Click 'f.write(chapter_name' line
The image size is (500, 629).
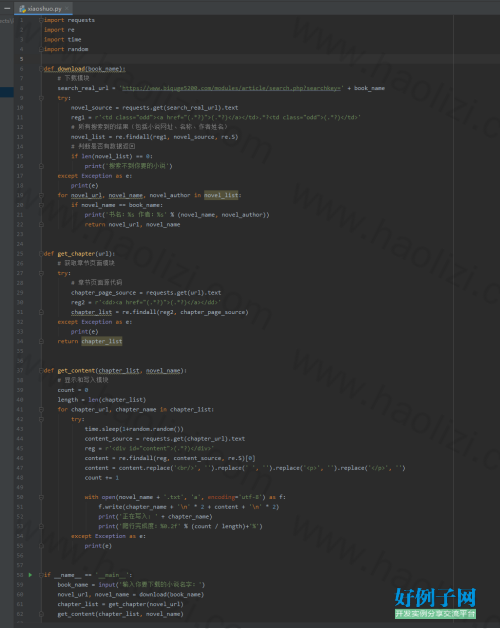(x=189, y=507)
